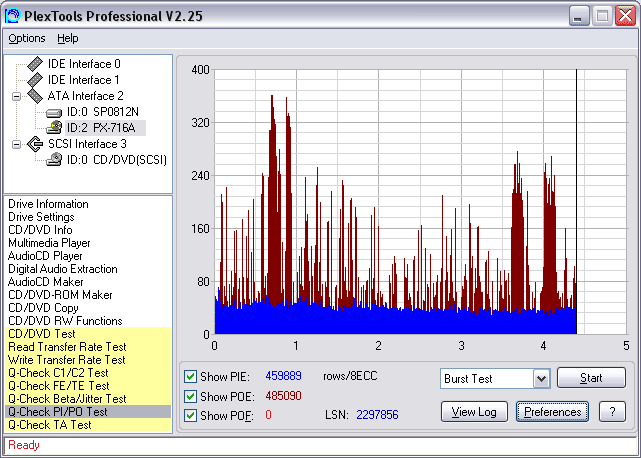This screenshot has width=641, height=458.
Task: Click the LSN value 2297856
Action: [377, 415]
